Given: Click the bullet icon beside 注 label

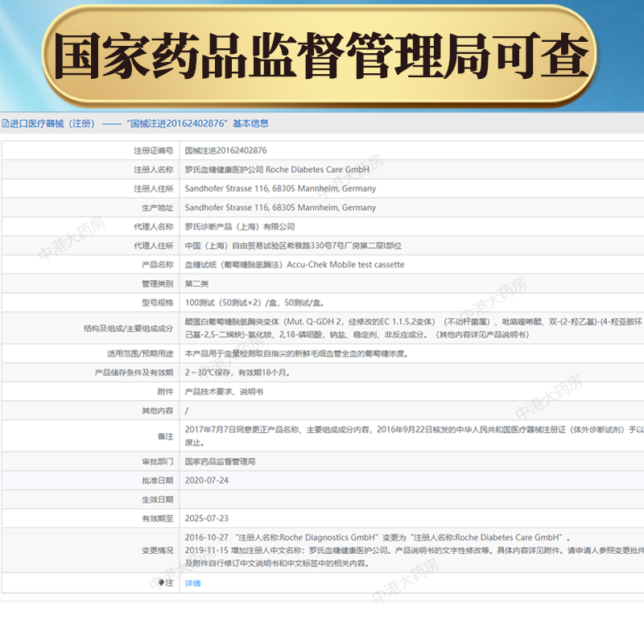Looking at the screenshot, I should click(162, 582).
